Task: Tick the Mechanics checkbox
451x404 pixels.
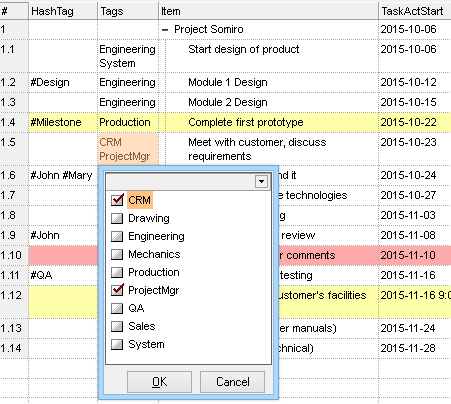Action: coord(117,254)
